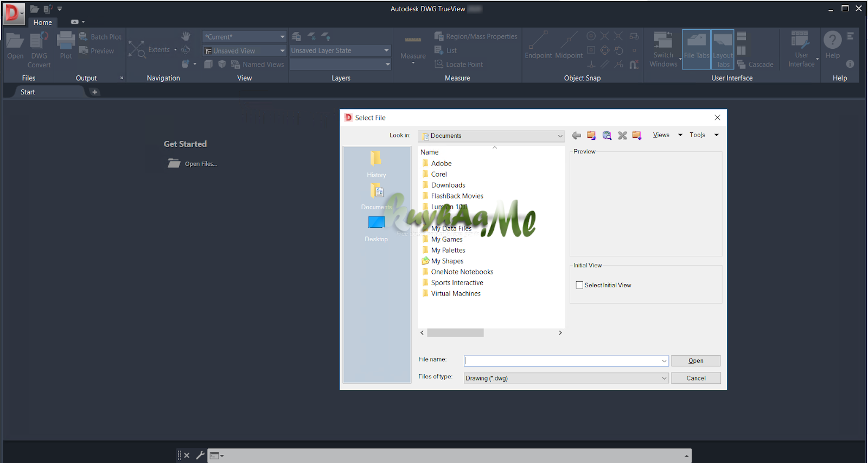The height and width of the screenshot is (463, 868).
Task: Click the List measure tool
Action: 445,50
